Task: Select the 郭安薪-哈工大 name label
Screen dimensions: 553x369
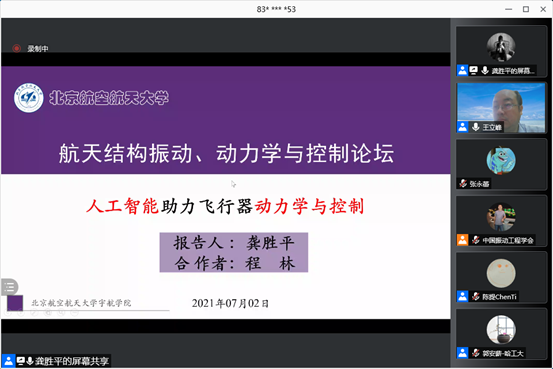Action: click(503, 353)
